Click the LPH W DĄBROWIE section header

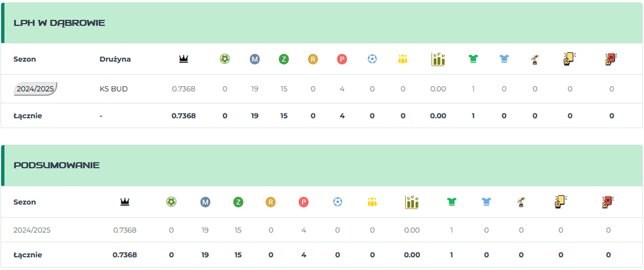point(59,23)
